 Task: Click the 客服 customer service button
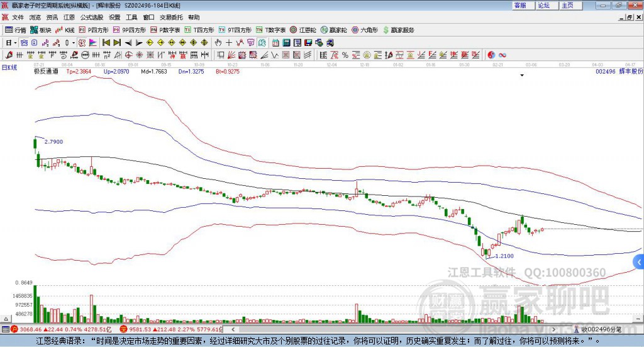tap(523, 5)
